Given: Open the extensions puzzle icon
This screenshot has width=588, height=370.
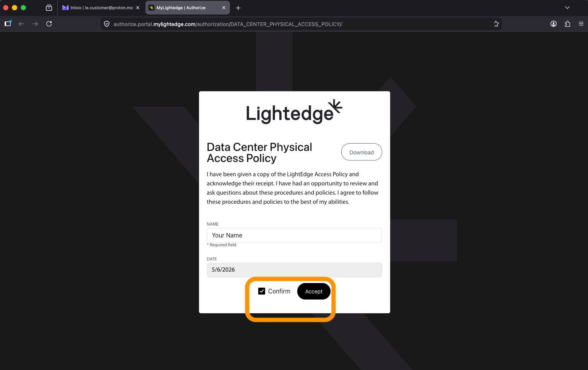Looking at the screenshot, I should 567,24.
